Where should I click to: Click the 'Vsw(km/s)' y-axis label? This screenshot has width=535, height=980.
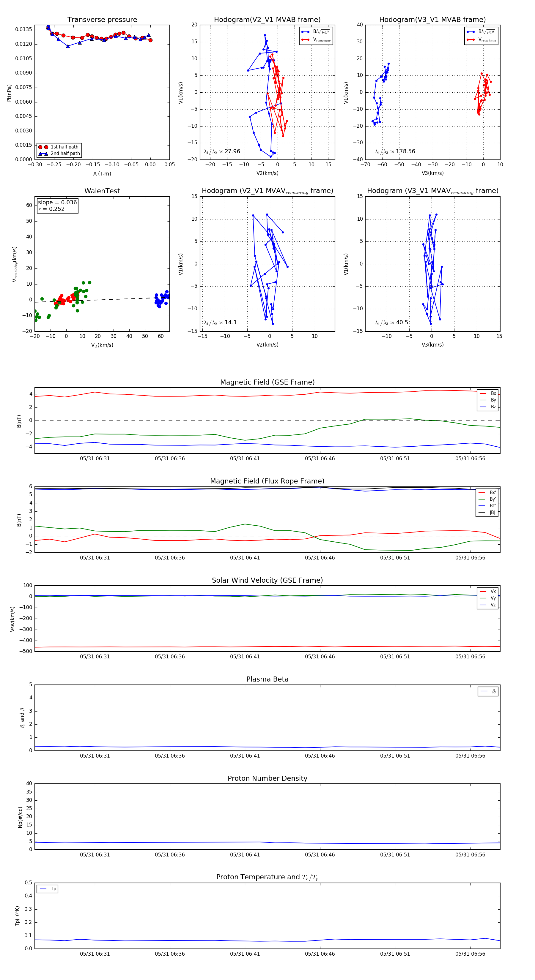12,619
